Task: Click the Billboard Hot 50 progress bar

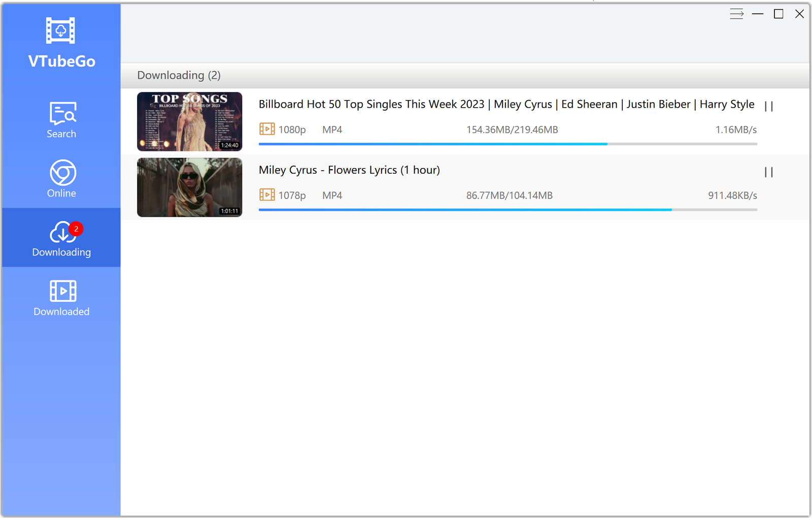Action: tap(507, 144)
